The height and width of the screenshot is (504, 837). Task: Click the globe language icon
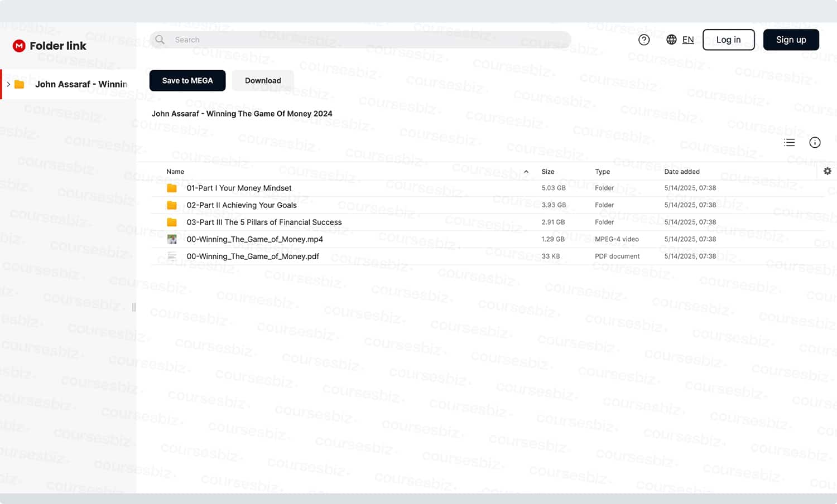(x=672, y=40)
